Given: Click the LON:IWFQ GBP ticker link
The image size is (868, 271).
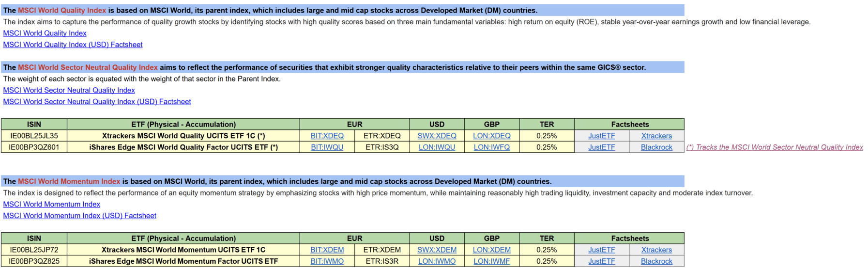Looking at the screenshot, I should (x=491, y=147).
